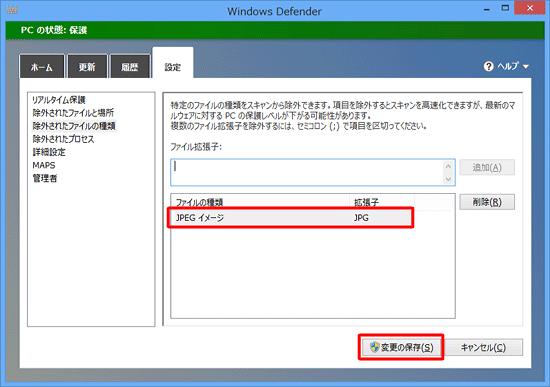Select 除外されたプロセス in the list
Viewport: 550px width, 387px height.
63,139
